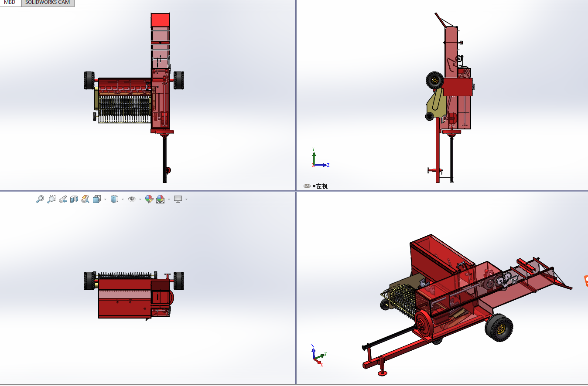Expand the Hide/Show Items dropdown arrow
The image size is (588, 386).
[x=140, y=200]
